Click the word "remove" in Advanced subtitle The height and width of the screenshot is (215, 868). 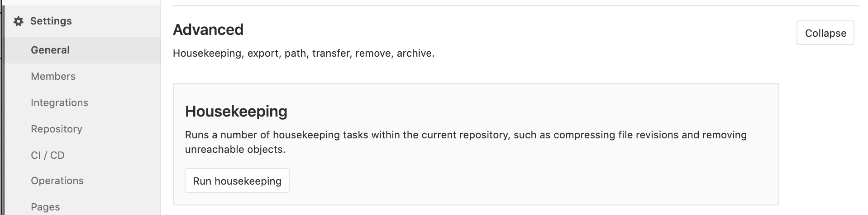(373, 54)
